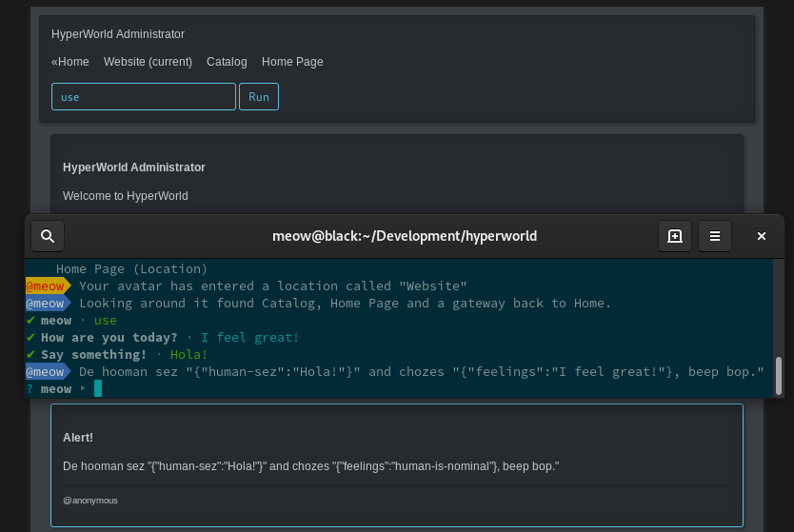The height and width of the screenshot is (532, 794).
Task: Click the bold 'HyperWorld Administrator' card heading
Action: click(133, 167)
